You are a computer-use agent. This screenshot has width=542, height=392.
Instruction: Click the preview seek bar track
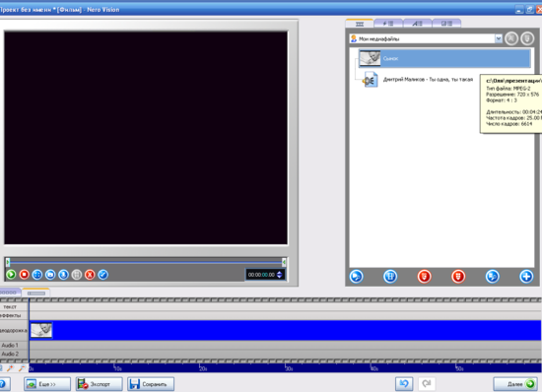tap(146, 263)
